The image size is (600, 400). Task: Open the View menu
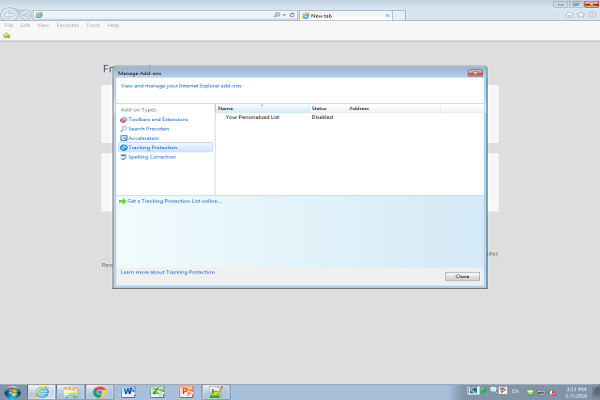(43, 25)
